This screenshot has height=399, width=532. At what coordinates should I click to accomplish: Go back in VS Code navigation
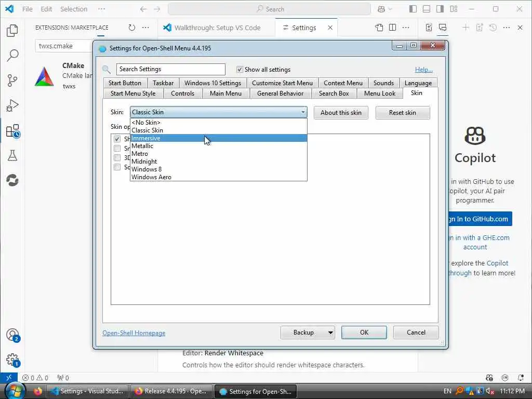pyautogui.click(x=143, y=9)
